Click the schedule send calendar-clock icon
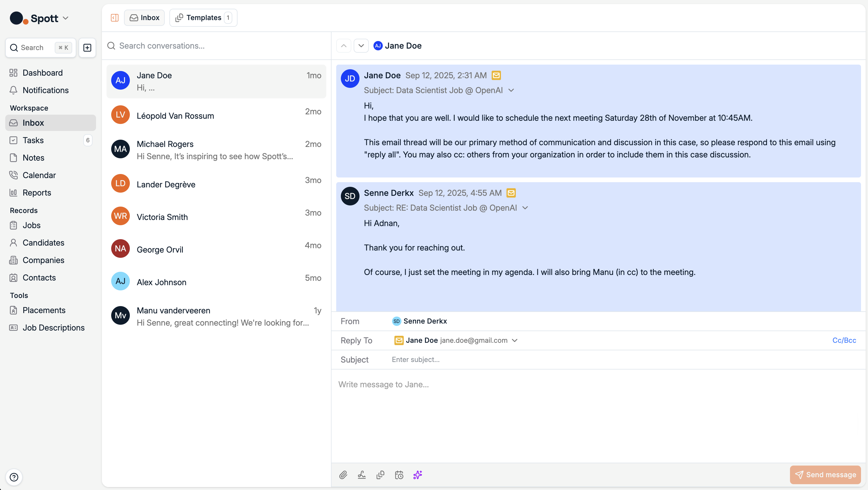This screenshot has width=868, height=490. click(399, 475)
